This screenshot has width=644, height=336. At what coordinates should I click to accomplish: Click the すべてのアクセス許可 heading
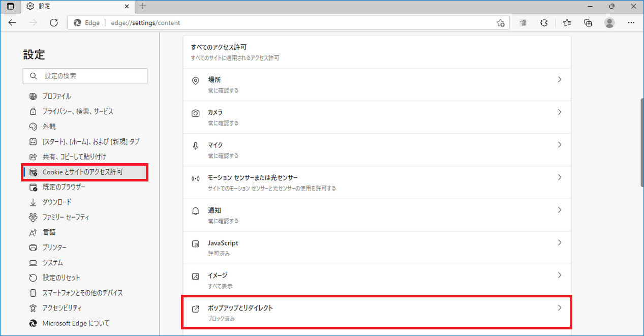click(219, 47)
